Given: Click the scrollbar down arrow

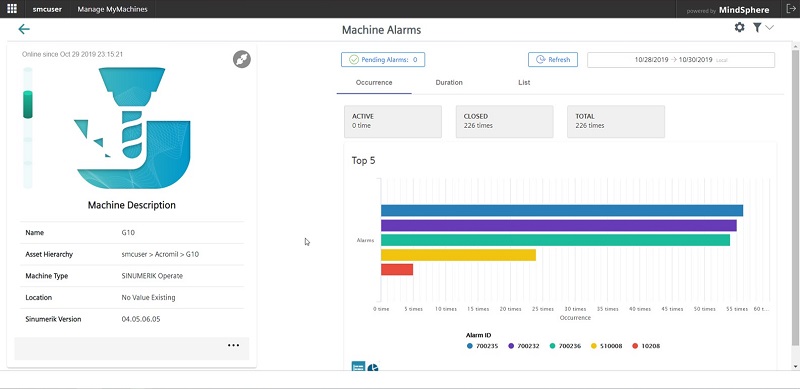Looking at the screenshot, I should tap(795, 366).
